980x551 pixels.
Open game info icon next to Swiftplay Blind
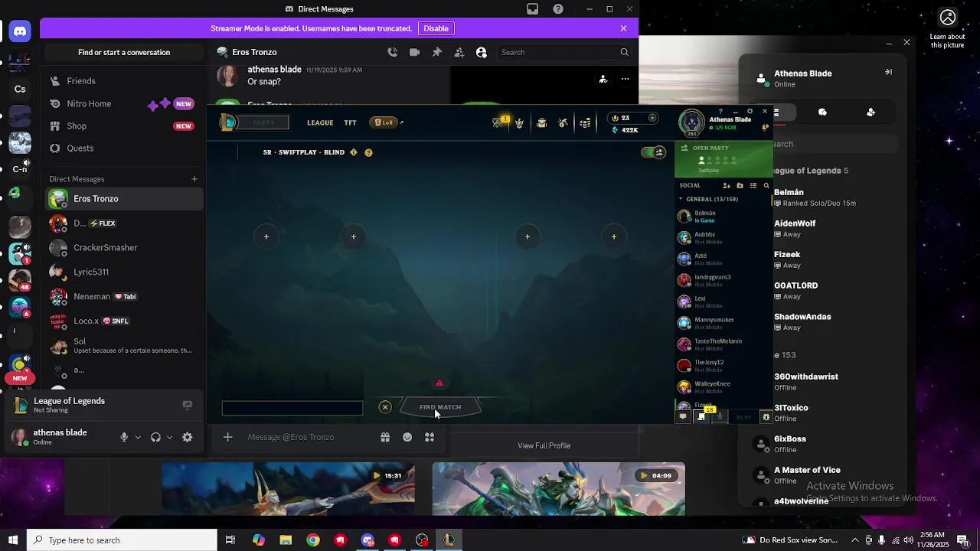pos(353,152)
